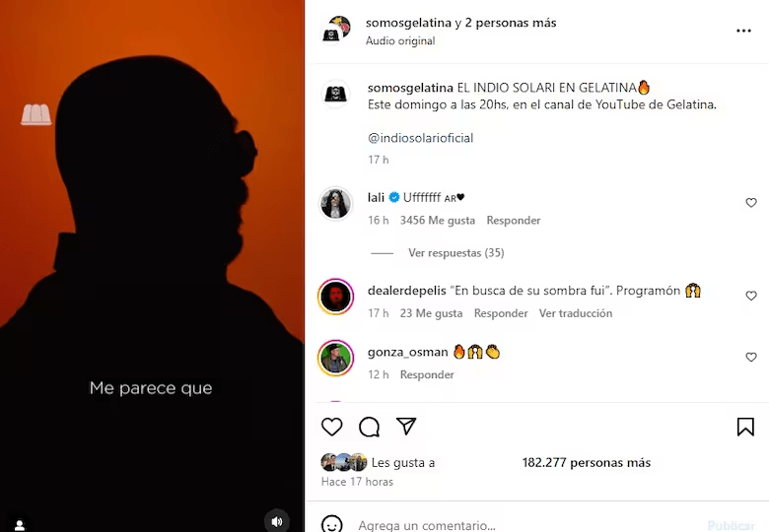Open the comment bubble icon
The width and height of the screenshot is (769, 532).
pyautogui.click(x=369, y=427)
